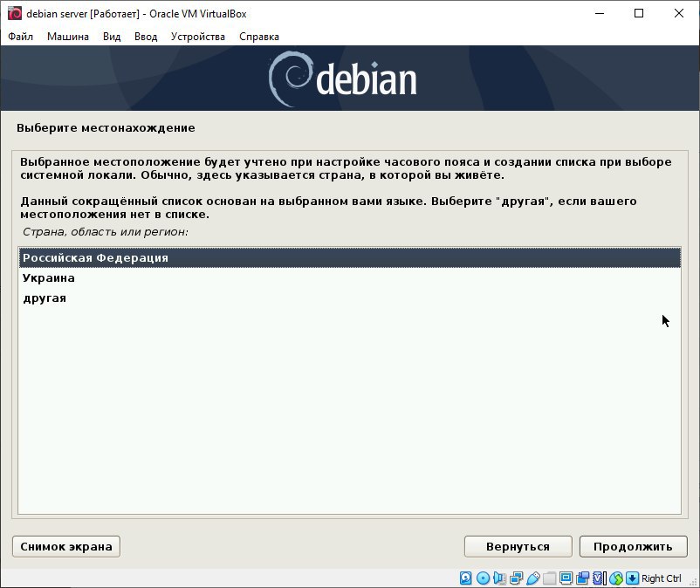Click the Выберите местонахождение heading
This screenshot has height=588, width=700.
pyautogui.click(x=106, y=128)
